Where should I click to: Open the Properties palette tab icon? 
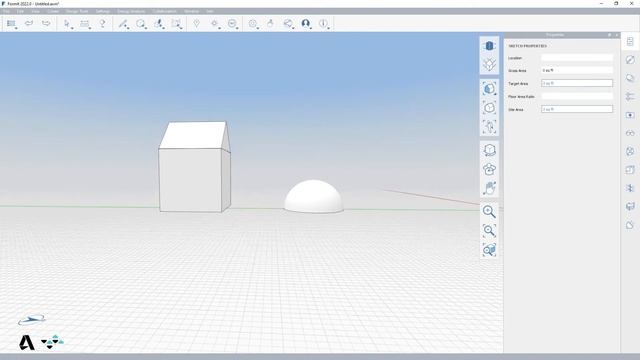[x=630, y=42]
